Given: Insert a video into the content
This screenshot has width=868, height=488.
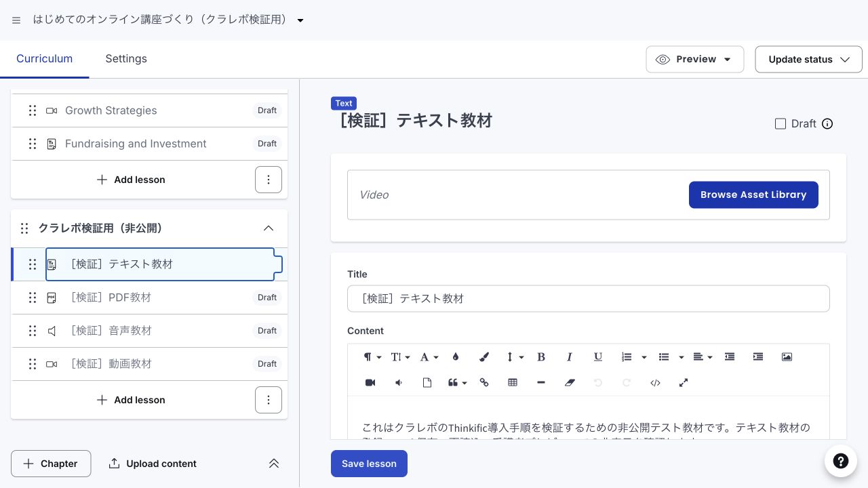Looking at the screenshot, I should tap(370, 383).
